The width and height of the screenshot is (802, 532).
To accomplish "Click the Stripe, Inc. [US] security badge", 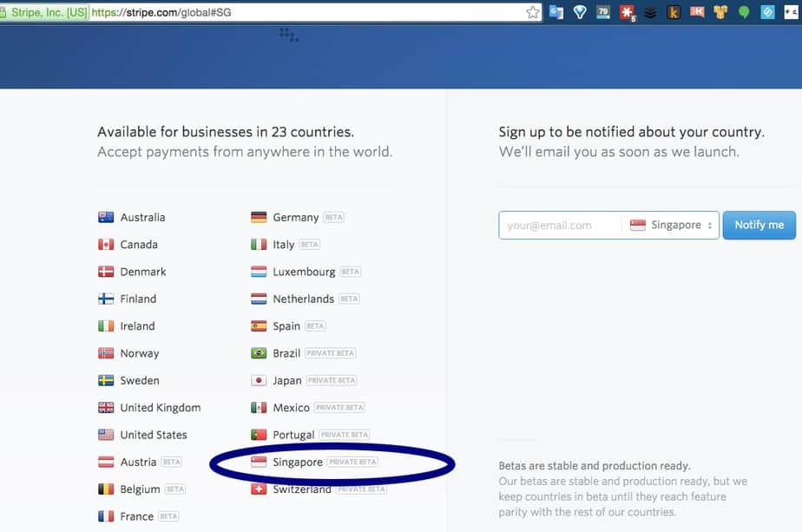I will point(45,12).
